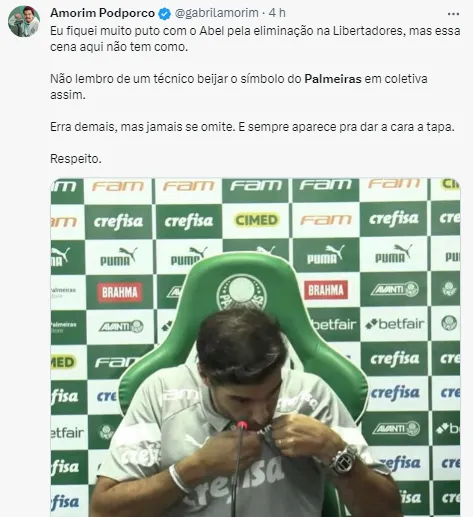Click the white betfair logo on green
The height and width of the screenshot is (517, 473).
(335, 324)
